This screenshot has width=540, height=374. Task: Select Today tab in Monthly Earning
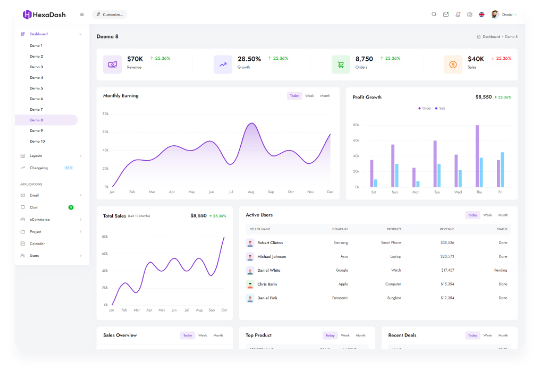[294, 96]
